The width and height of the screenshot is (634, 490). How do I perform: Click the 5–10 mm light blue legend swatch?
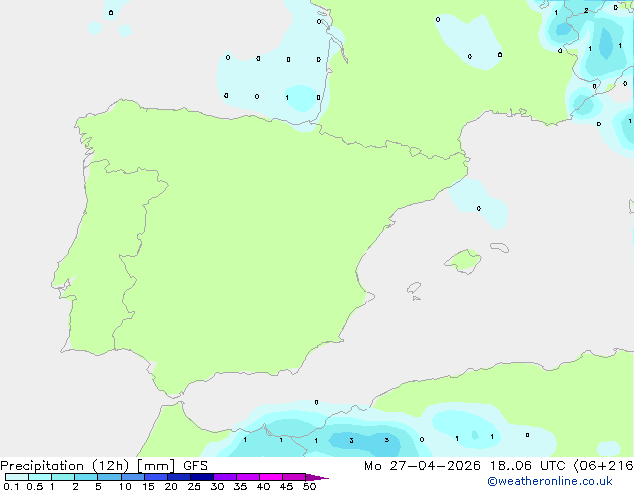[x=110, y=477]
